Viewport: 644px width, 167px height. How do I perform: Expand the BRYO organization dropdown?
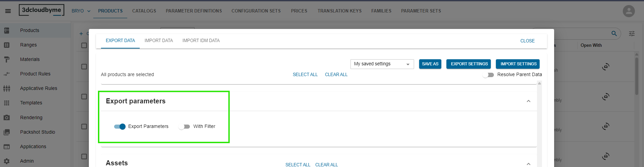81,11
